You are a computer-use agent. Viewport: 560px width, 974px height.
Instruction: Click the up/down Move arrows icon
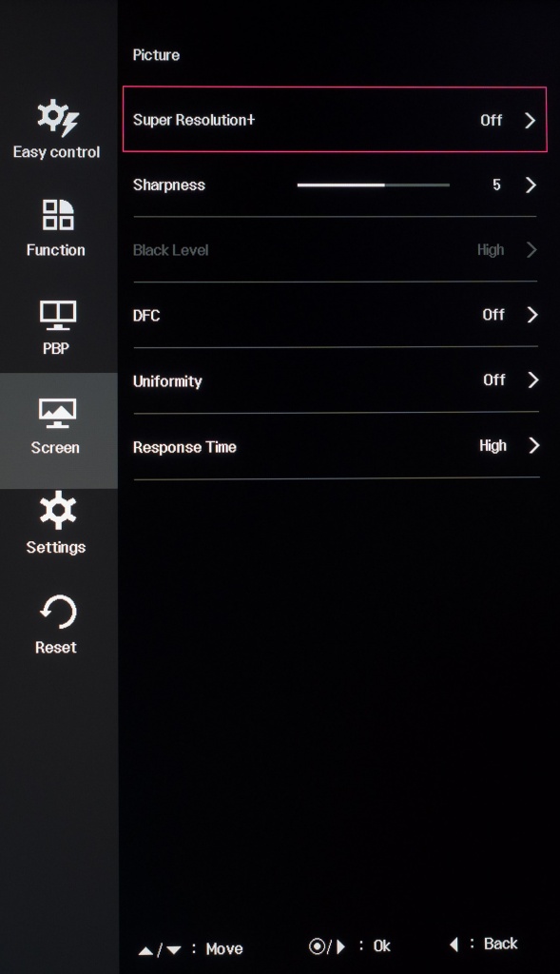click(160, 950)
